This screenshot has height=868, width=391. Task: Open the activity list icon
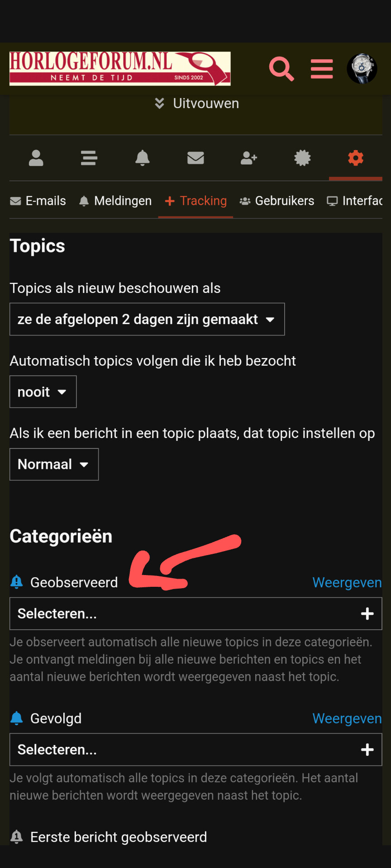pyautogui.click(x=89, y=158)
